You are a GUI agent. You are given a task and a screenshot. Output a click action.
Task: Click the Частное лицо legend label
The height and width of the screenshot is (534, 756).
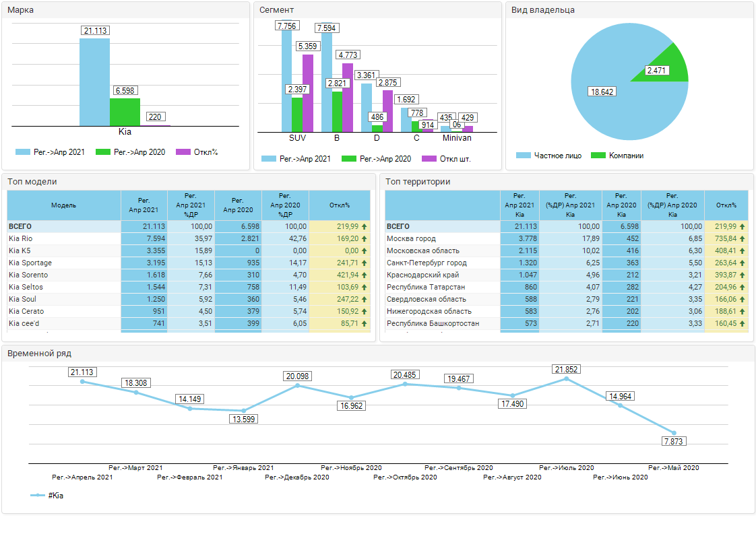(x=558, y=156)
